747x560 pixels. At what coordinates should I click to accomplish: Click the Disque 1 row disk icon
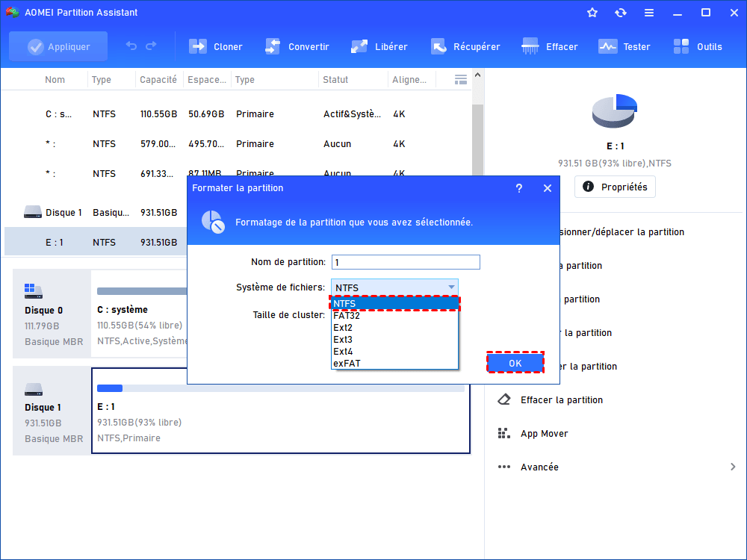click(x=33, y=212)
